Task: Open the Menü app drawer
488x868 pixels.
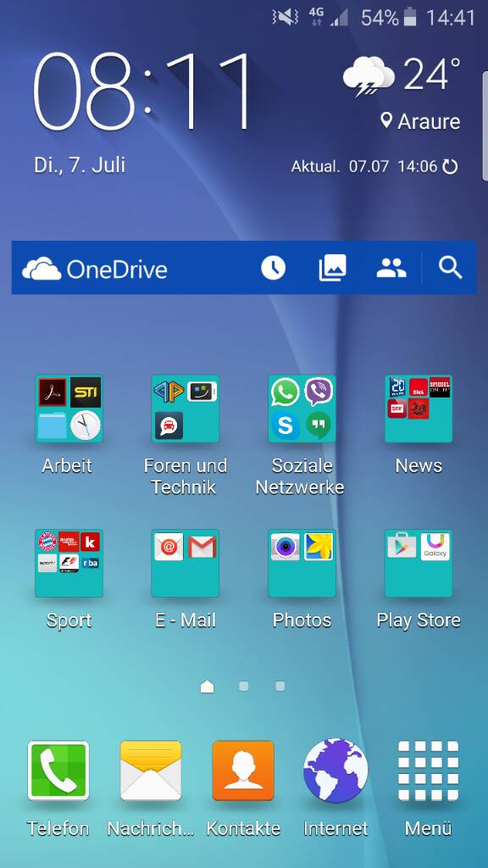Action: pos(428,771)
